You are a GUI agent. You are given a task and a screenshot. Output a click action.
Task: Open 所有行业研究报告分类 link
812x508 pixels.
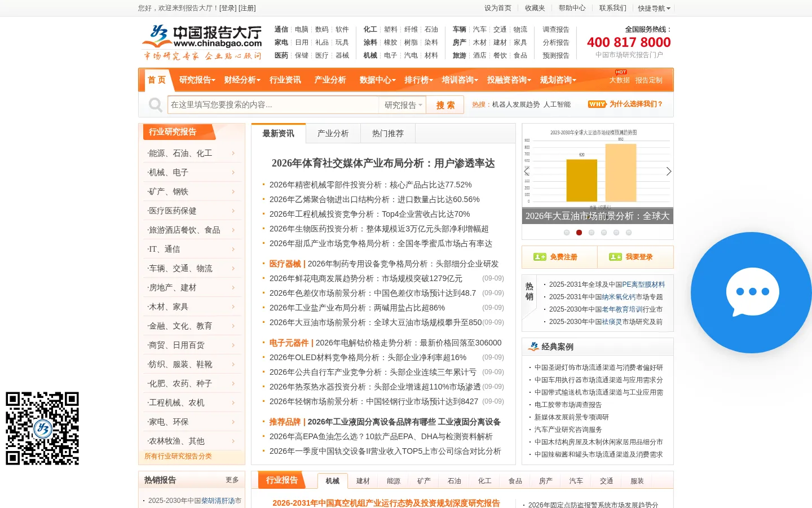178,457
